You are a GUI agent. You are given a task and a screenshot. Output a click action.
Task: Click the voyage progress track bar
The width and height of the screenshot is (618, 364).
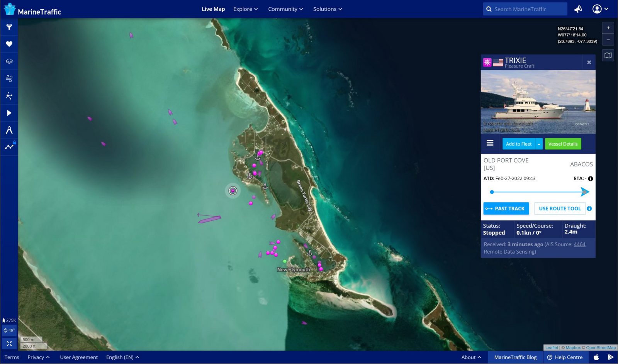coord(540,192)
